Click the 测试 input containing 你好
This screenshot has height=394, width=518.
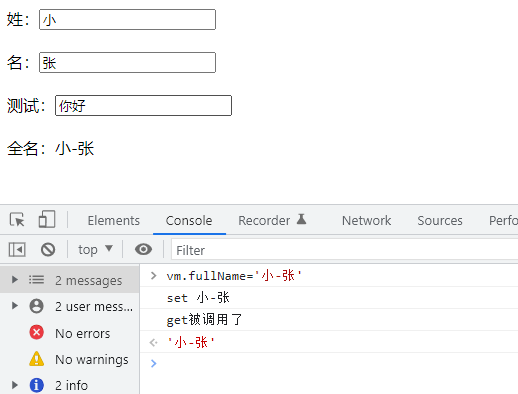tap(143, 106)
